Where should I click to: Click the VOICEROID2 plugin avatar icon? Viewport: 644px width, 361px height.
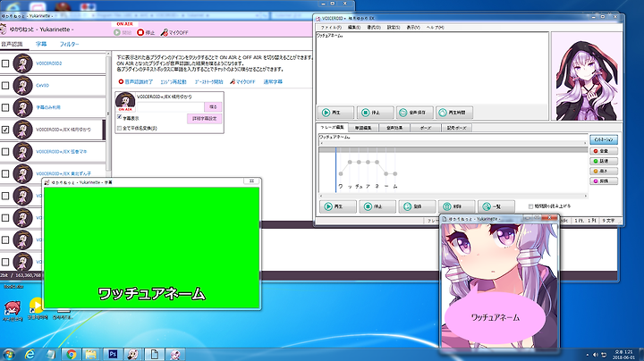click(x=22, y=63)
